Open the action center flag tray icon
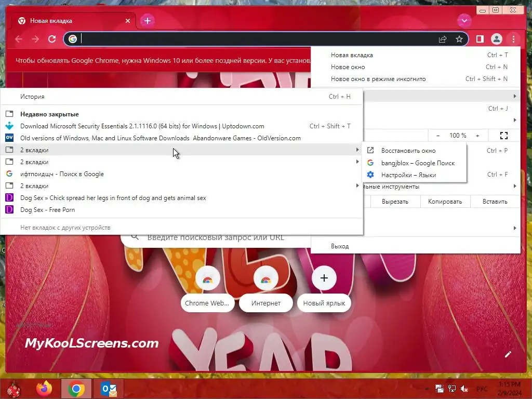This screenshot has height=399, width=532. click(440, 389)
